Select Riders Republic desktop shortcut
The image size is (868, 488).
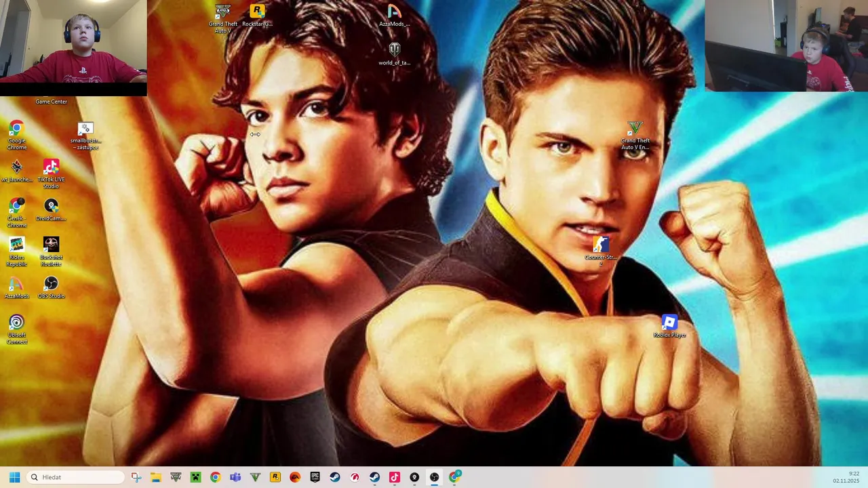pyautogui.click(x=17, y=252)
